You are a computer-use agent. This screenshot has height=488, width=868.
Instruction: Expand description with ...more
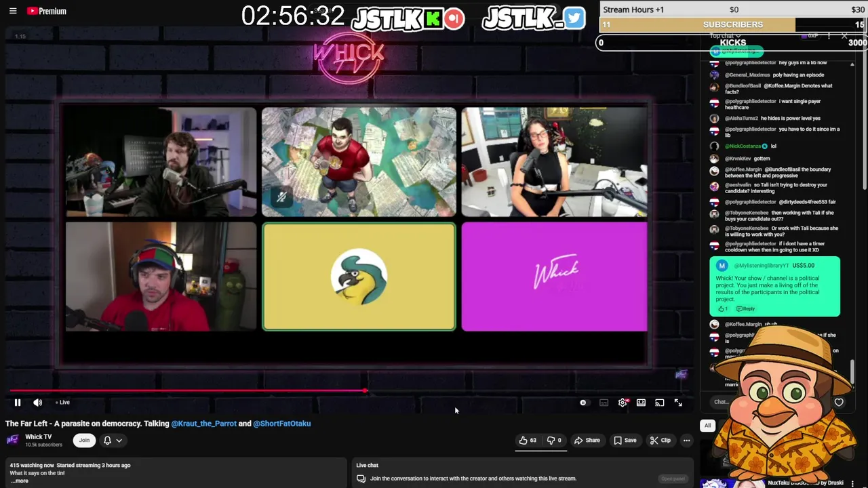(19, 481)
